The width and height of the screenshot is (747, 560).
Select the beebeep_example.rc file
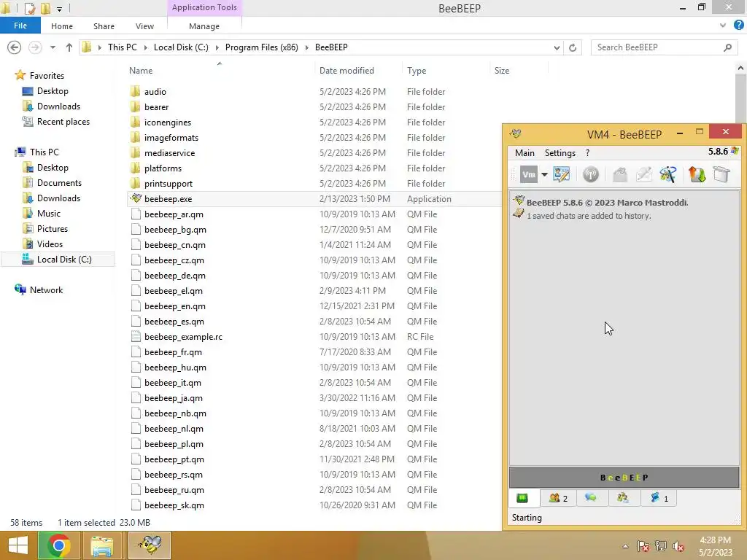coord(183,337)
